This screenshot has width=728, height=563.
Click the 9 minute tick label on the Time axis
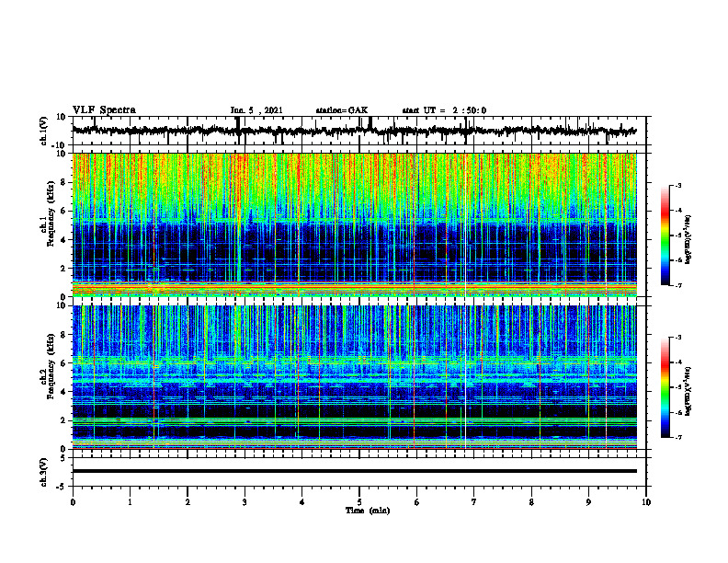pos(588,502)
